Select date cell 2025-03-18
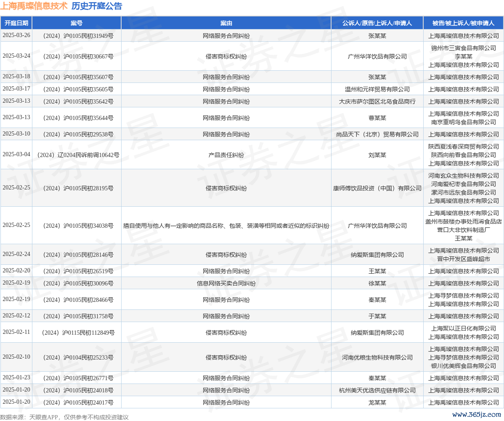 [16, 77]
